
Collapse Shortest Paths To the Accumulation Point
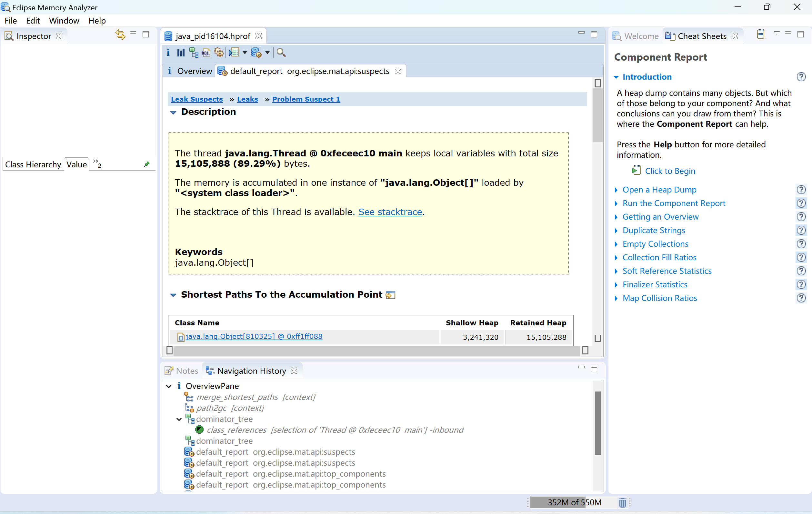173,295
